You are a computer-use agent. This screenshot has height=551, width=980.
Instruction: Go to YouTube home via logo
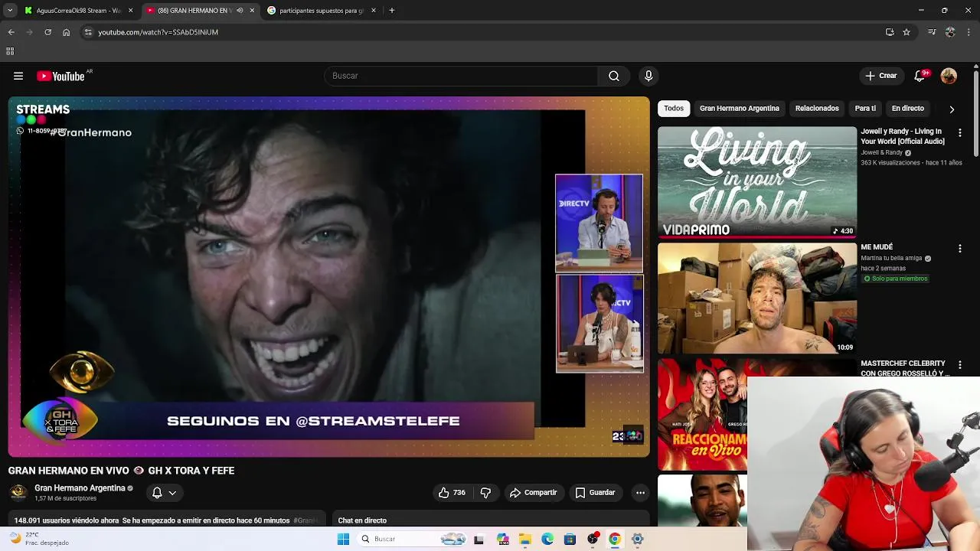[x=60, y=76]
